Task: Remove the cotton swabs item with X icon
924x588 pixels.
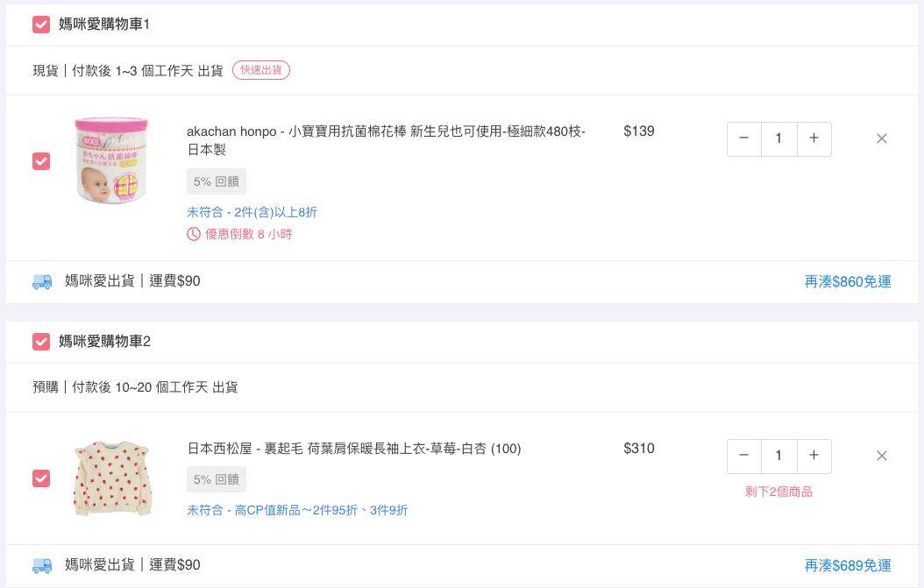Action: pos(882,138)
